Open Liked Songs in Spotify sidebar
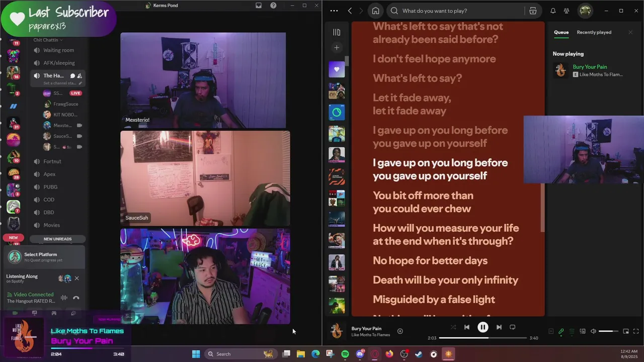This screenshot has width=644, height=362. pos(337,69)
